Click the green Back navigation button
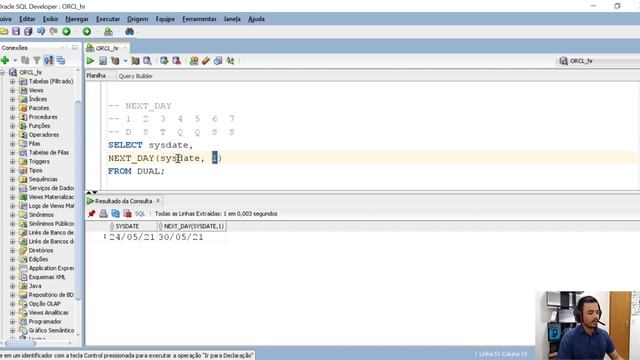Screen dimensions: 640x360 tap(67, 31)
